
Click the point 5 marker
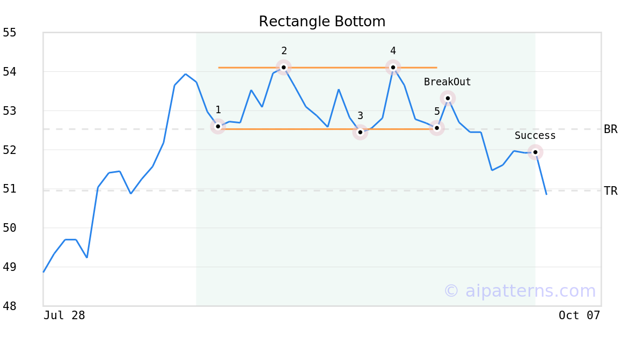(437, 128)
